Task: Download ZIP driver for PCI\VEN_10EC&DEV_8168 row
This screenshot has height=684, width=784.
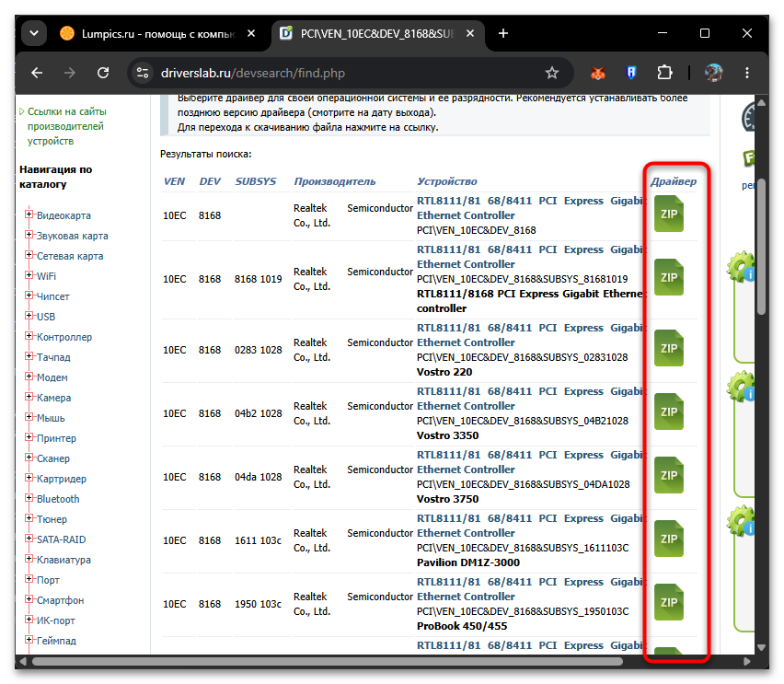Action: [x=668, y=214]
